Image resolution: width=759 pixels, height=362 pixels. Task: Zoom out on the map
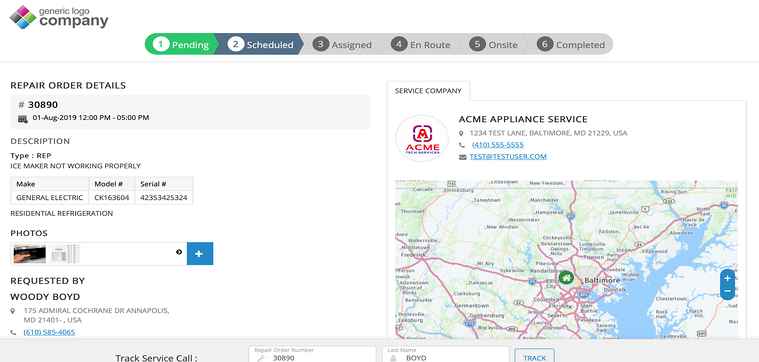coord(727,291)
